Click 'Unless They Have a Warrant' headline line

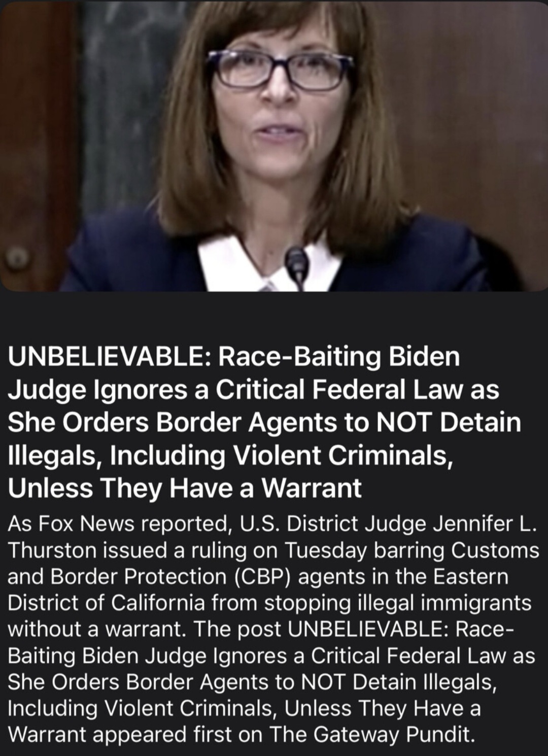[185, 488]
